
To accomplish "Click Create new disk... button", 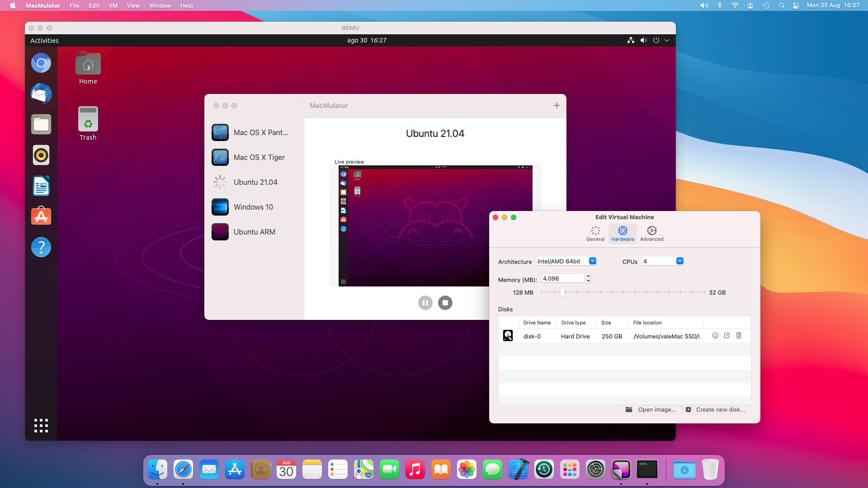I will (716, 409).
